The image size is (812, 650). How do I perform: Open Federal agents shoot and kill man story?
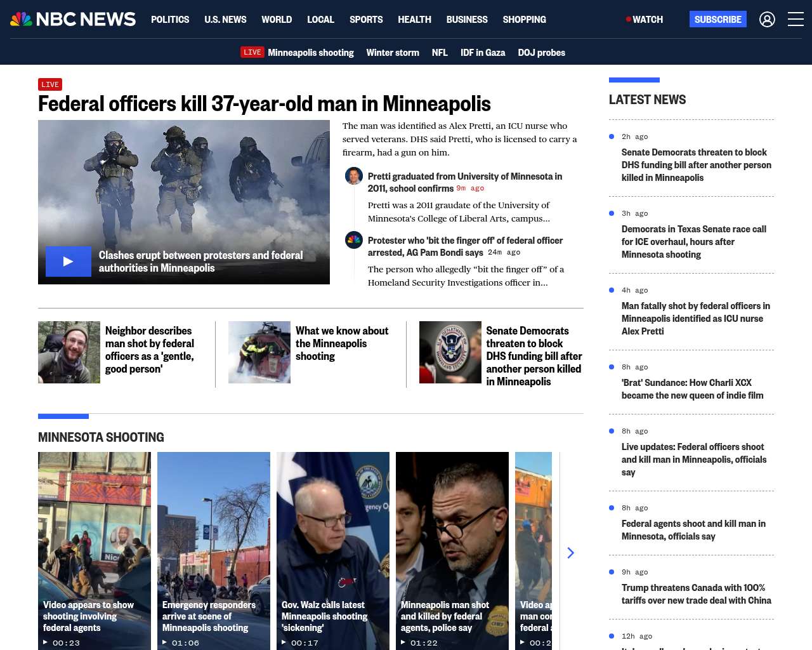point(693,530)
